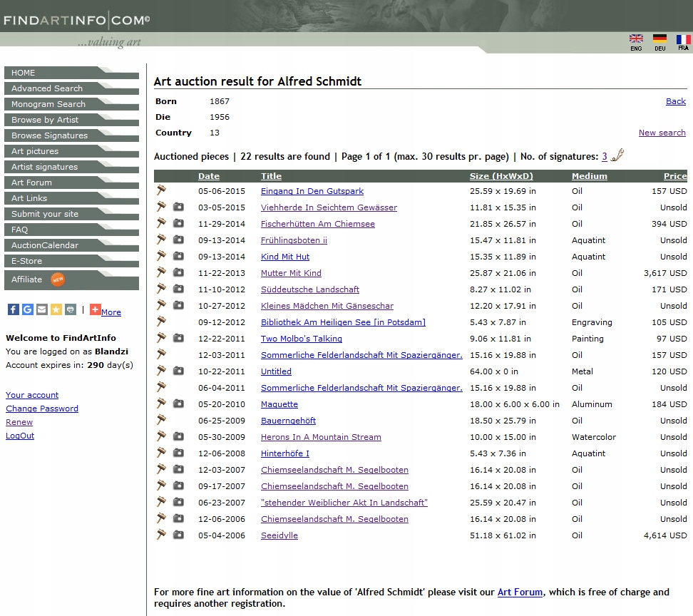Open AuctionCalendar menu item
693x616 pixels.
pos(71,245)
